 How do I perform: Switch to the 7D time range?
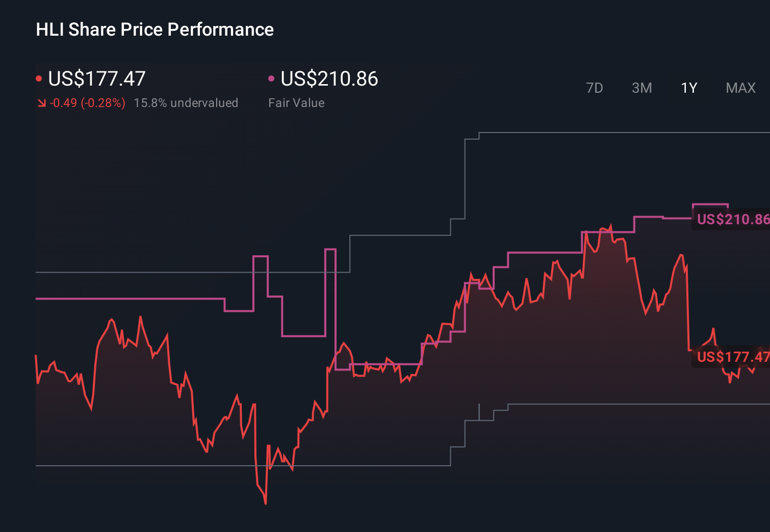(x=595, y=88)
